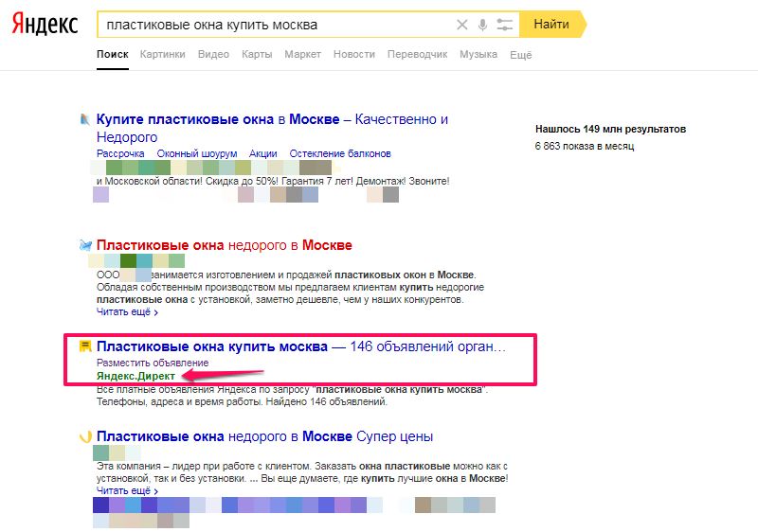Screen dimensions: 758x532
Task: Click the Оконный шоурум sitelink
Action: click(197, 153)
